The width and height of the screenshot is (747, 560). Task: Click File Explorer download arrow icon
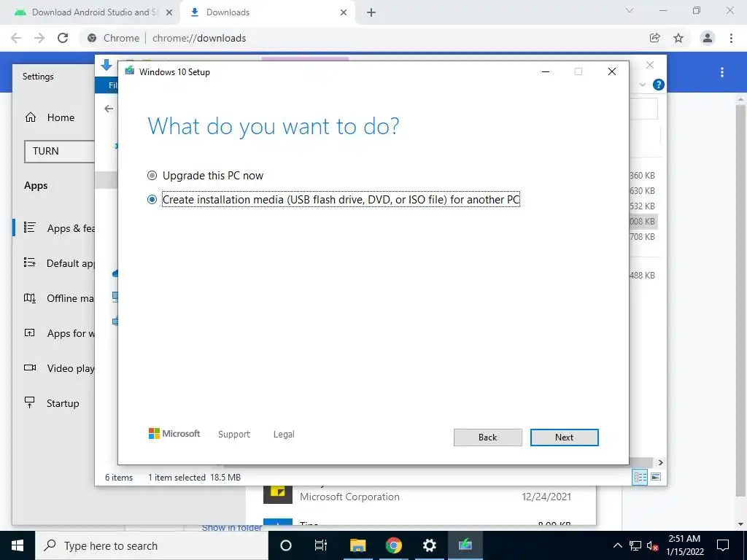107,65
